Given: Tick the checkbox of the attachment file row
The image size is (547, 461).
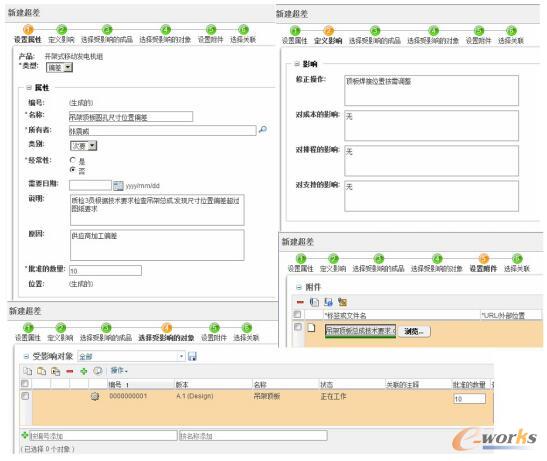Looking at the screenshot, I should 298,327.
